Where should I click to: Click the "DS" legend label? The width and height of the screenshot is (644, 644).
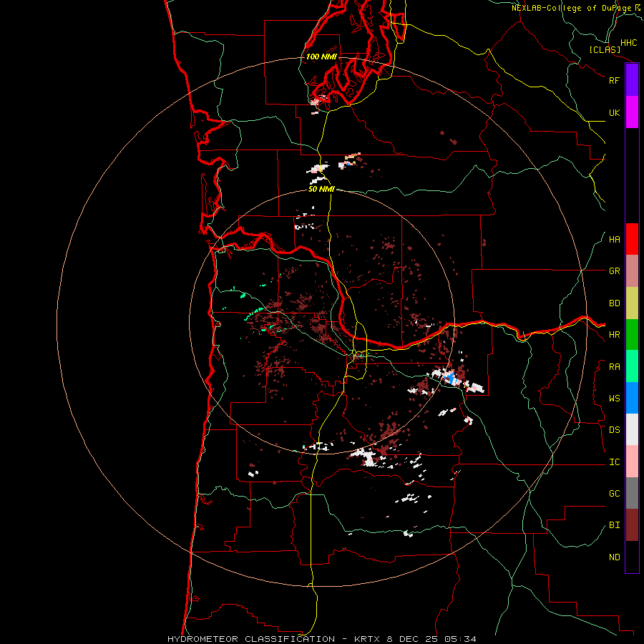pyautogui.click(x=614, y=430)
